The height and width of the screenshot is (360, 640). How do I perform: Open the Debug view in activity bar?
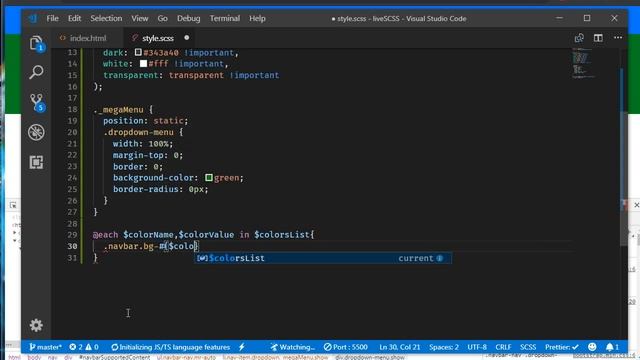36,132
